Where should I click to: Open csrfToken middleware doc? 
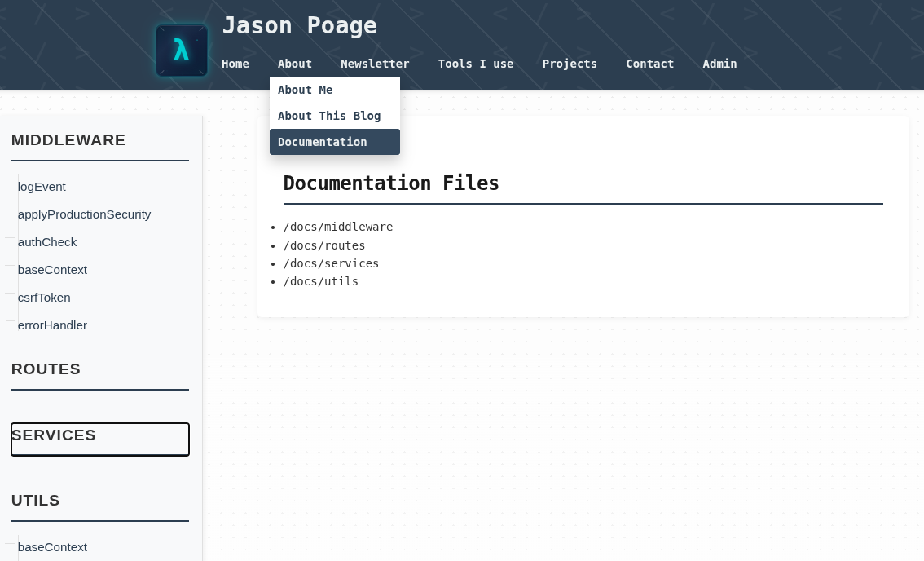tap(44, 298)
